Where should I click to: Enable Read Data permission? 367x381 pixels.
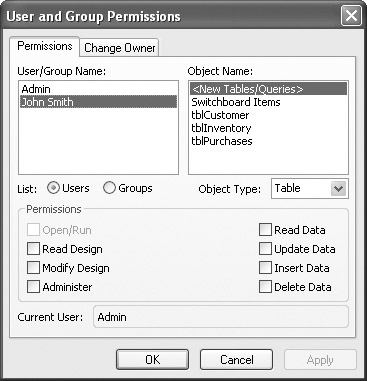[x=265, y=230]
